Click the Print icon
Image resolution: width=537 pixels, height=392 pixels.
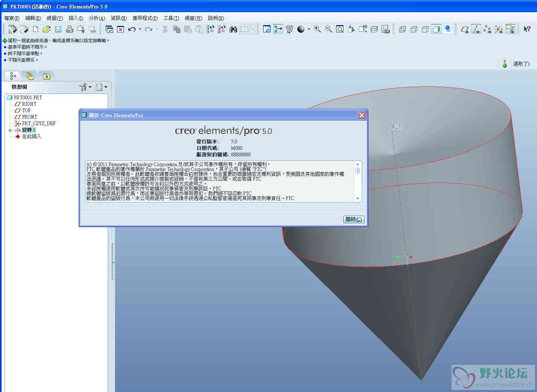(x=69, y=29)
